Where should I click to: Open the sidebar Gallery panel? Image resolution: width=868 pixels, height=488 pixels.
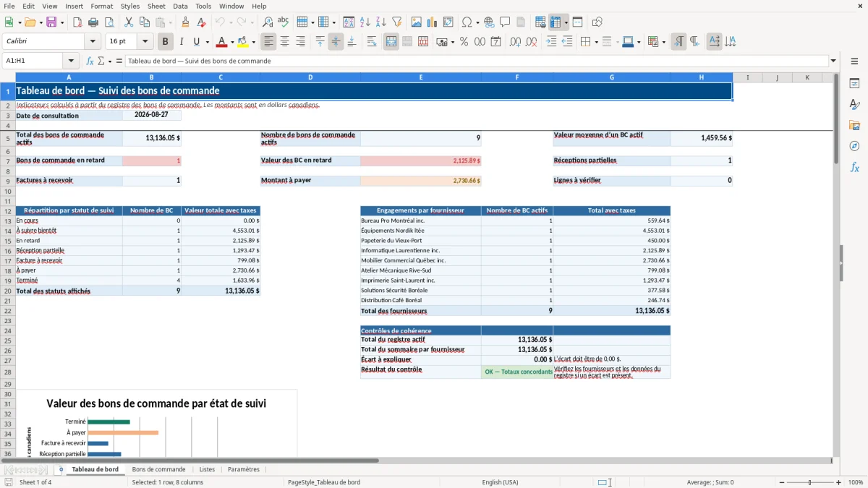click(x=854, y=126)
